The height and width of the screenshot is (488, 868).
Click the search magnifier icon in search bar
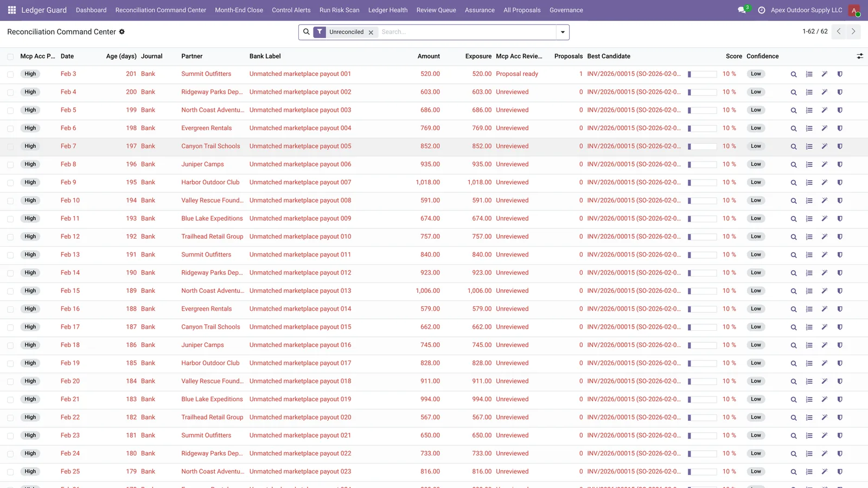(x=306, y=32)
